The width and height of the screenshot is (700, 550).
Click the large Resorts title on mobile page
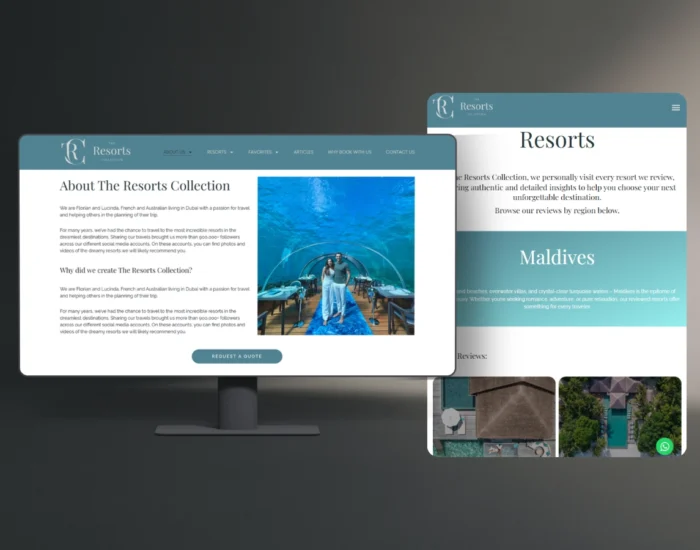pos(557,140)
